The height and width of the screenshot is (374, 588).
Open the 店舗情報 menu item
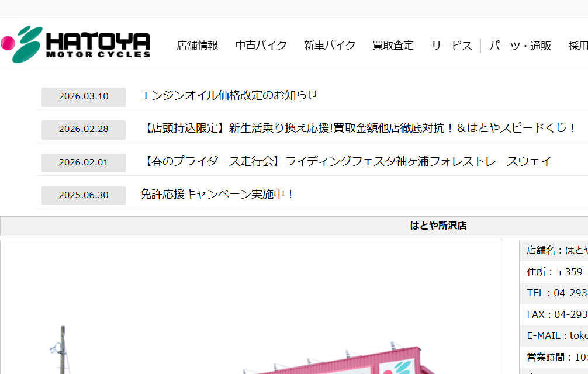[x=197, y=46]
